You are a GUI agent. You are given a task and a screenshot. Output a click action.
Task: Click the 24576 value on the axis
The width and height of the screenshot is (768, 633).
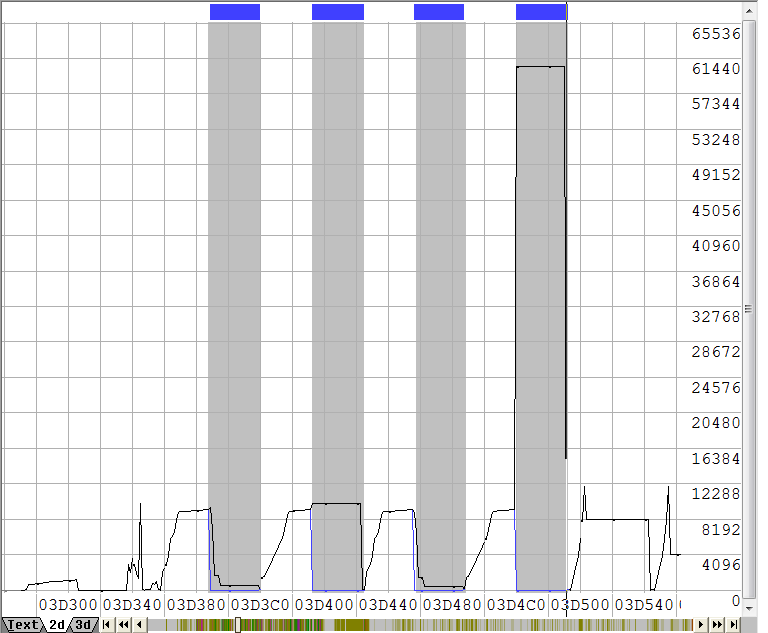pos(716,388)
